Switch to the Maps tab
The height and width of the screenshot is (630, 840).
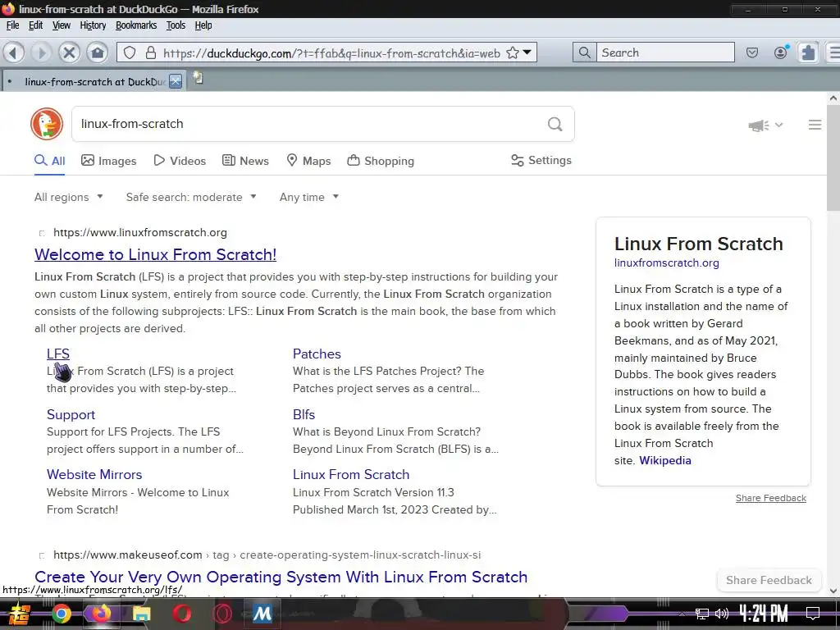[308, 161]
